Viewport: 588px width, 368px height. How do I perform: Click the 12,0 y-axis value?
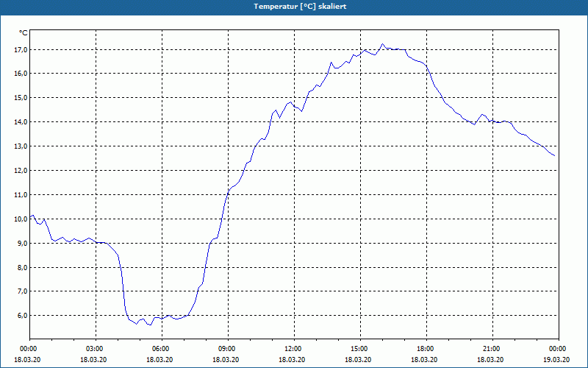tap(21, 171)
